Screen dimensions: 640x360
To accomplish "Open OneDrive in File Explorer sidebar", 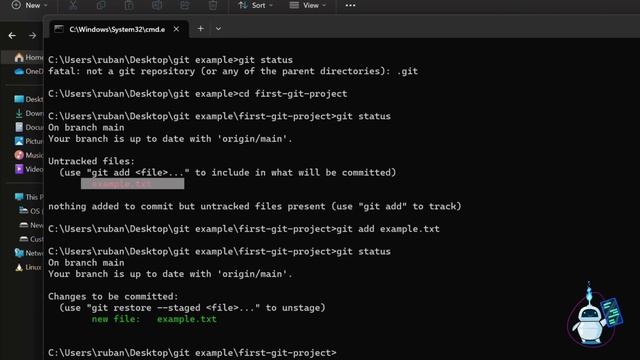I will 29,71.
